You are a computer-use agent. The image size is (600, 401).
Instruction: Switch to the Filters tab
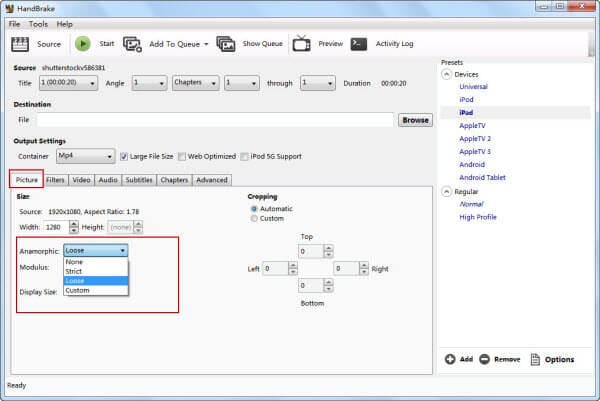55,180
